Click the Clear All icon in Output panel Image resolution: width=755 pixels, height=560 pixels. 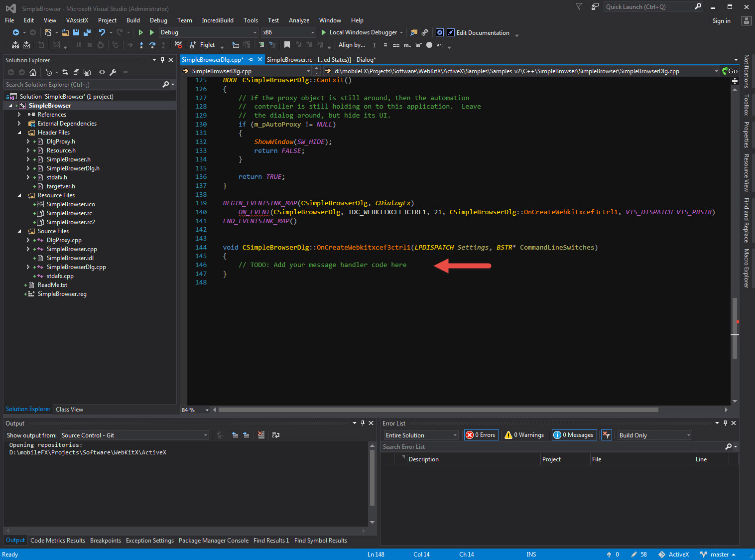(261, 435)
